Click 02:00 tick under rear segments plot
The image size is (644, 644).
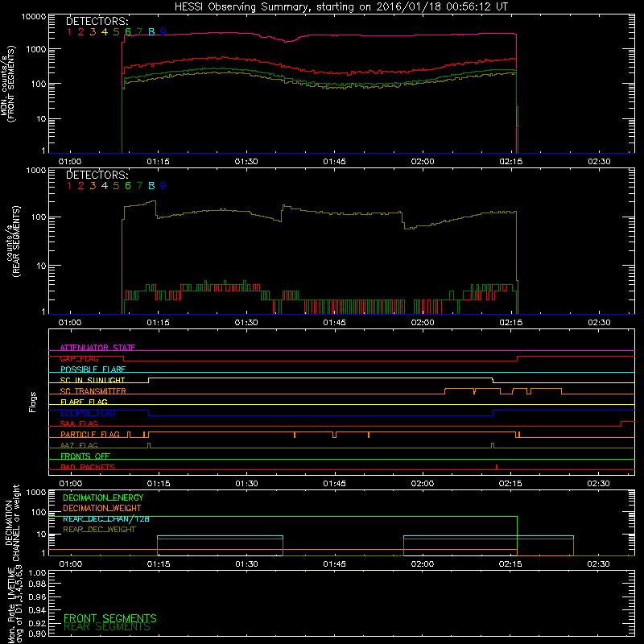pyautogui.click(x=423, y=323)
